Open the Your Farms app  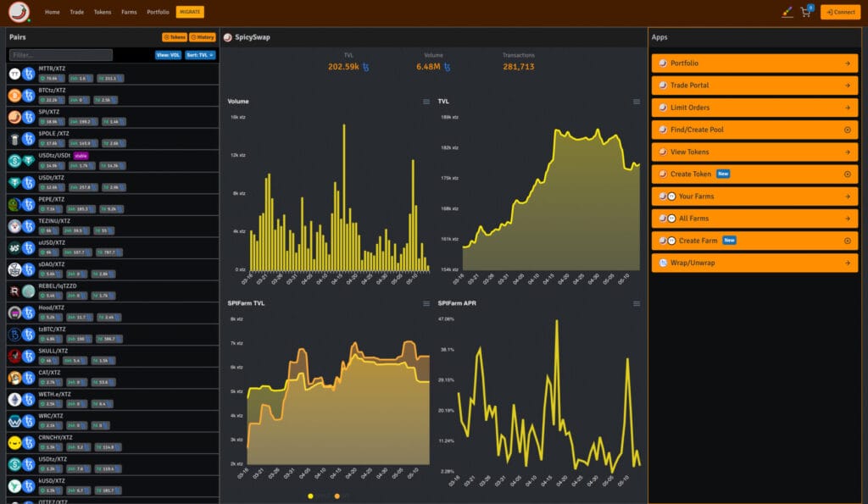(754, 197)
